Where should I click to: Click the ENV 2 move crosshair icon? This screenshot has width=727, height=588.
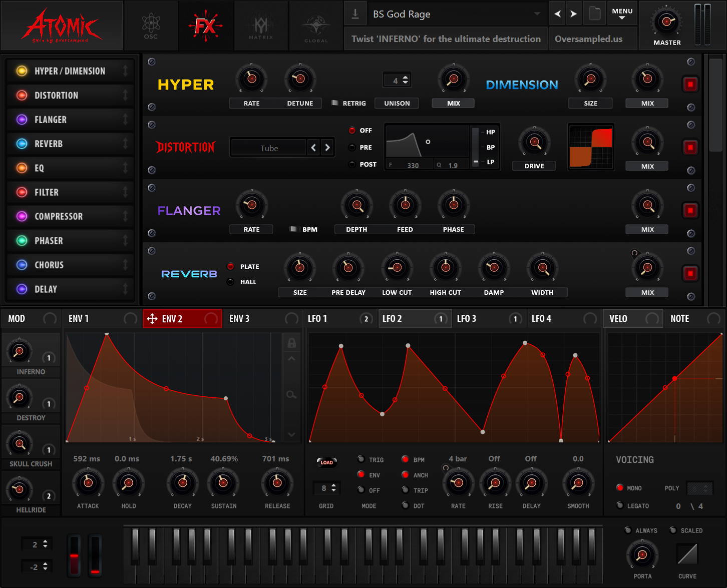[x=152, y=319]
